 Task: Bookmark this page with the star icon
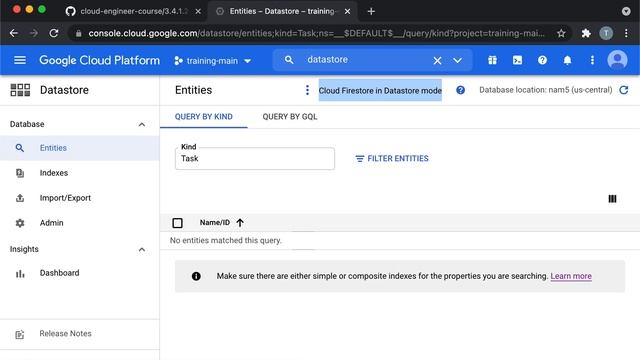(561, 33)
